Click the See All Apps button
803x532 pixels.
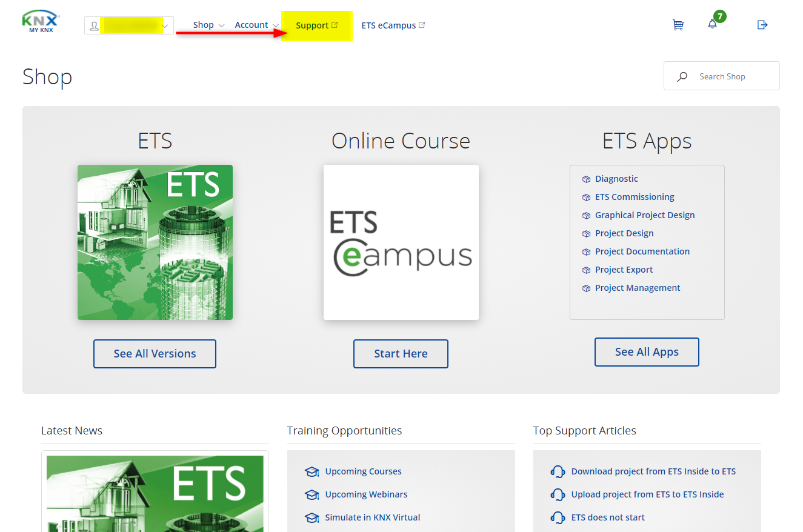pos(647,352)
